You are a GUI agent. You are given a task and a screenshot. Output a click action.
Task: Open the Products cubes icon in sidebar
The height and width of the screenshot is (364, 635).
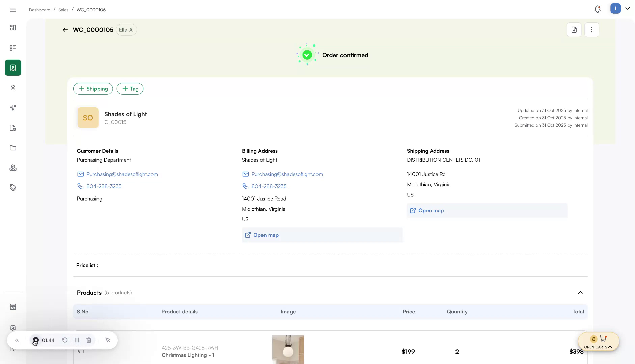[13, 168]
